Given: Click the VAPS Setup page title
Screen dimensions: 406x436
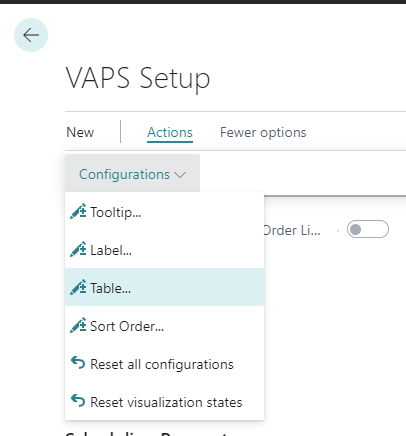Looking at the screenshot, I should tap(138, 78).
